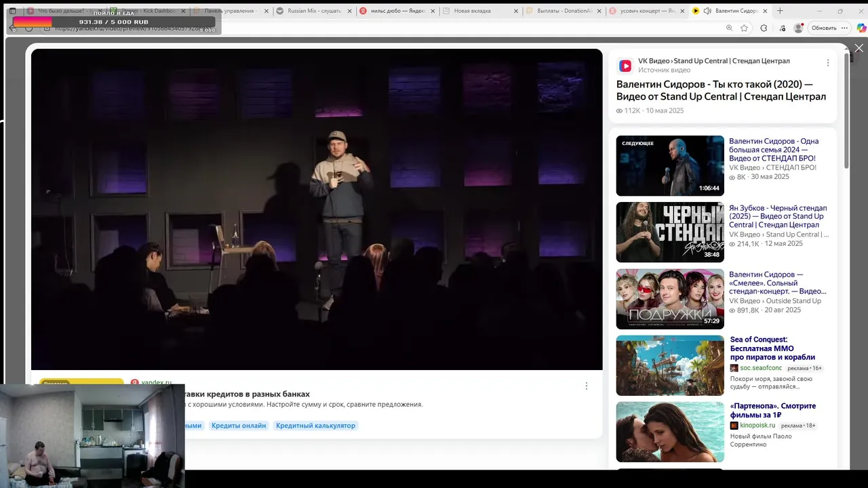The width and height of the screenshot is (868, 488).
Task: Open the VK Видео › Stand Up Central source link
Action: point(714,61)
